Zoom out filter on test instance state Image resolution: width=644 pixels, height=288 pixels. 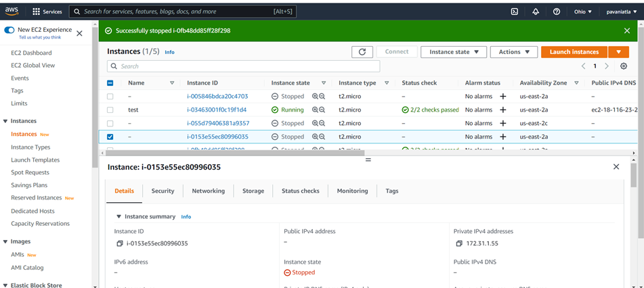point(322,110)
